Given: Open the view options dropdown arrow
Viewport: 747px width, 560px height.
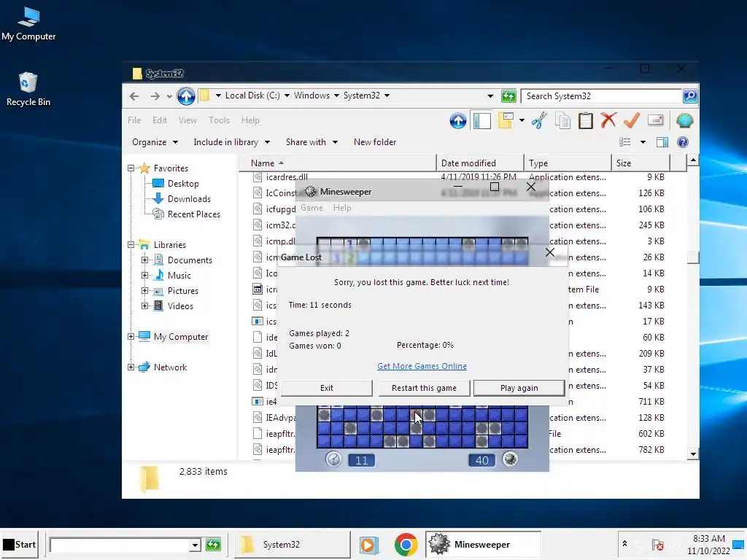Looking at the screenshot, I should point(643,142).
